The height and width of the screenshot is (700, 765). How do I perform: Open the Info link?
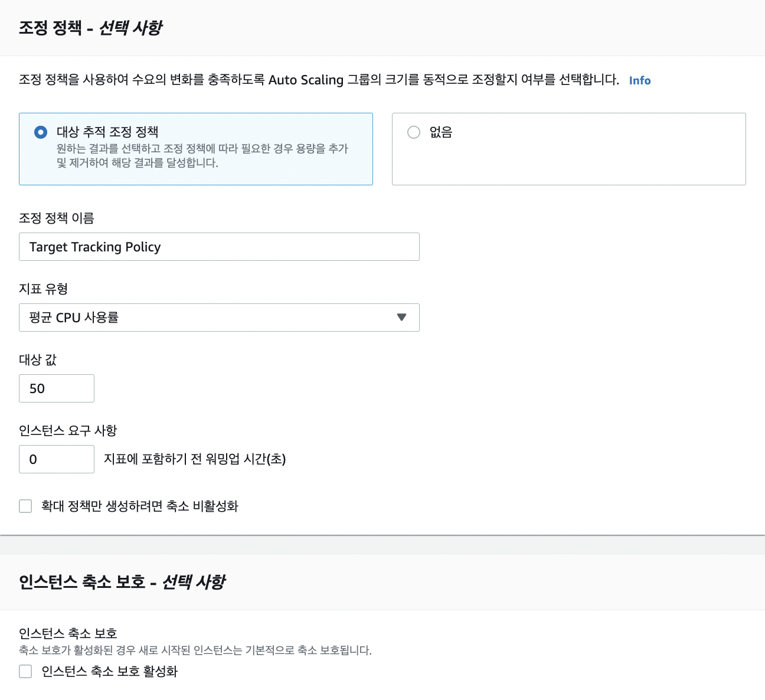[640, 81]
